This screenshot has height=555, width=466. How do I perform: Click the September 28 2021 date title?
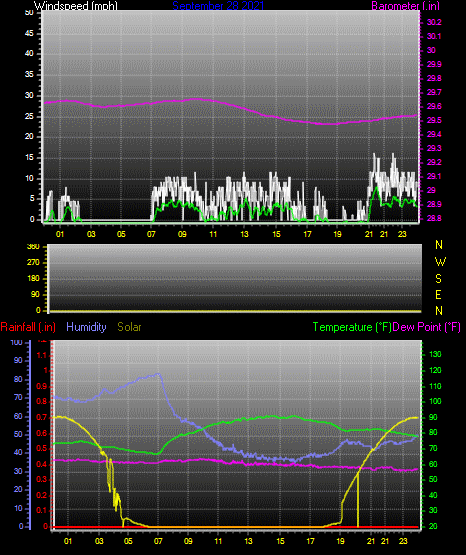(218, 6)
